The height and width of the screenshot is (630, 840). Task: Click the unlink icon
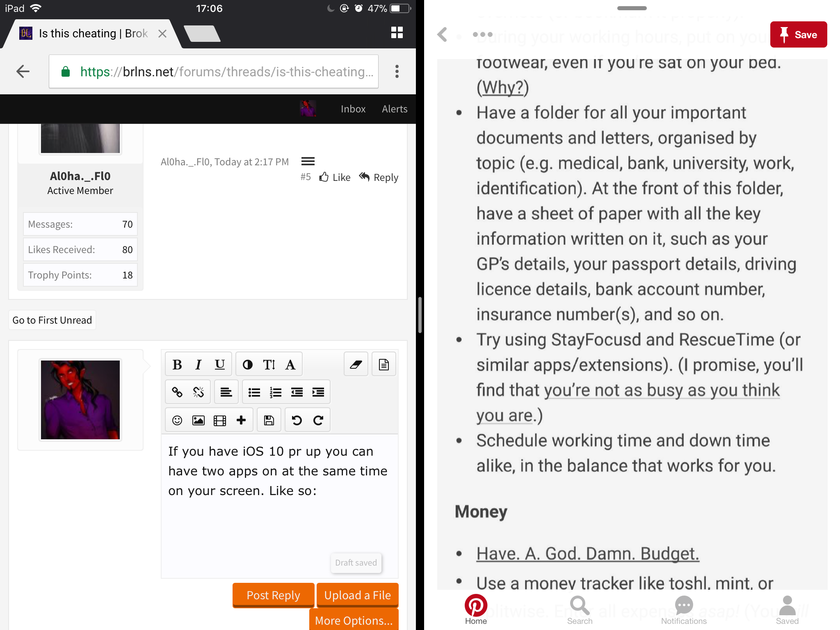point(199,392)
